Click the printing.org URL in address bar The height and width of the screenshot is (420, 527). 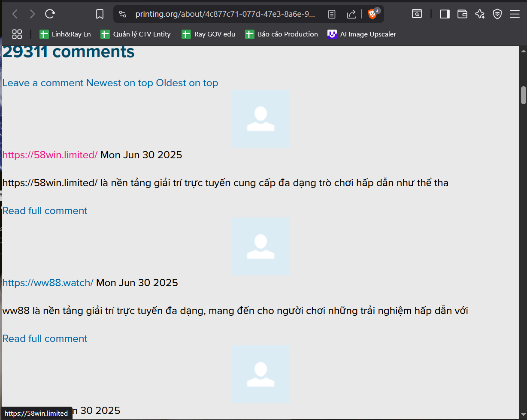tap(225, 14)
